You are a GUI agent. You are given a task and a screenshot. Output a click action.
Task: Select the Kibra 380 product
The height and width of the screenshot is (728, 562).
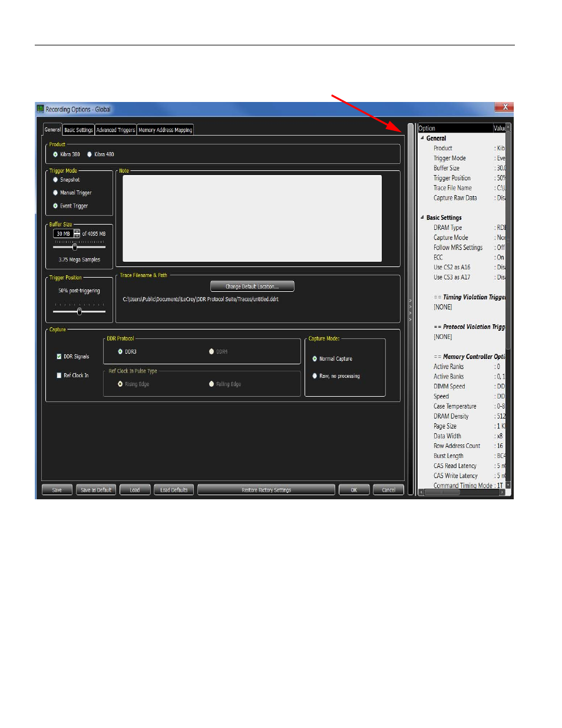click(67, 154)
